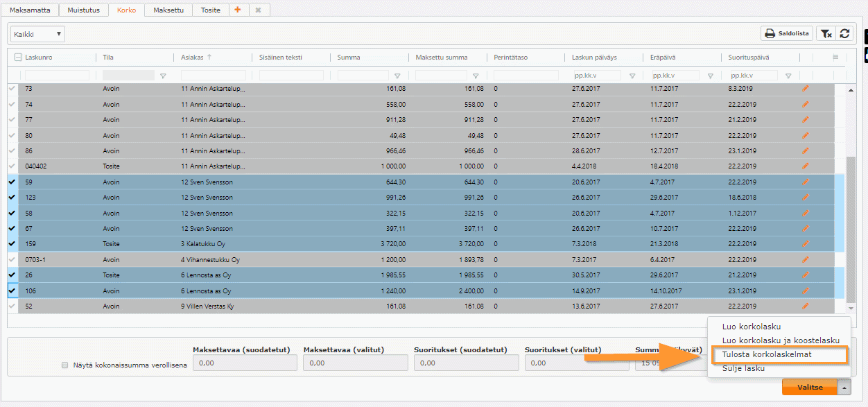
Task: Open the Suorituspäivä filter funnel
Action: point(788,76)
